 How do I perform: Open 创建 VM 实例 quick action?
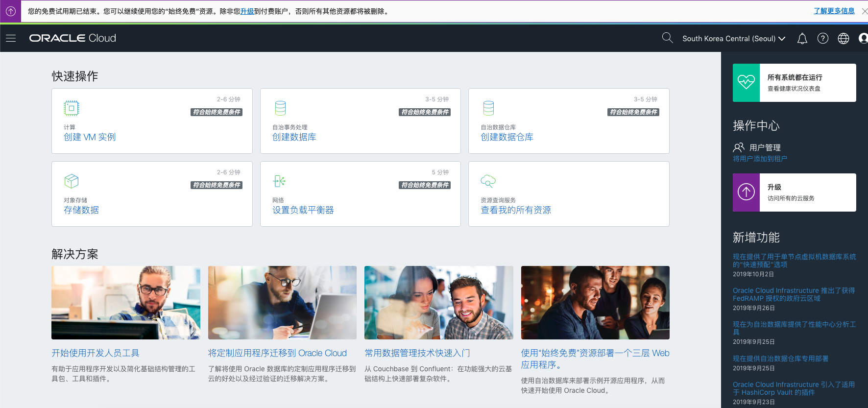click(90, 137)
